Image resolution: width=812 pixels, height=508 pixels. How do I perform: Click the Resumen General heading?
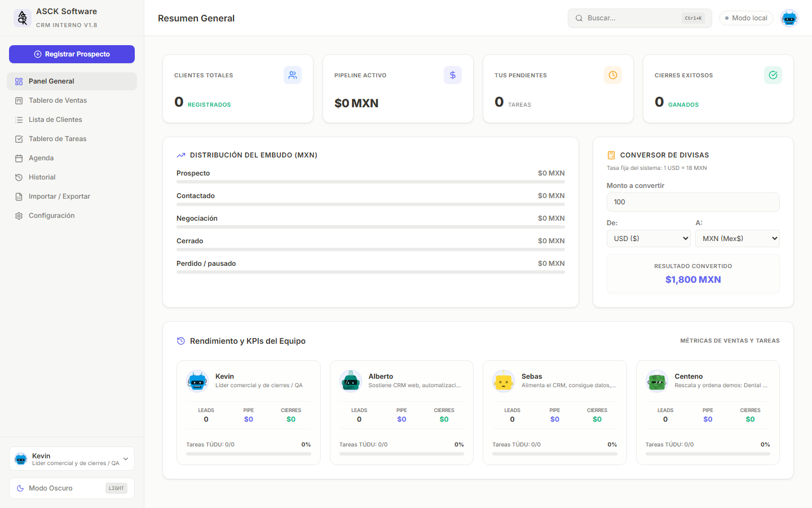196,18
